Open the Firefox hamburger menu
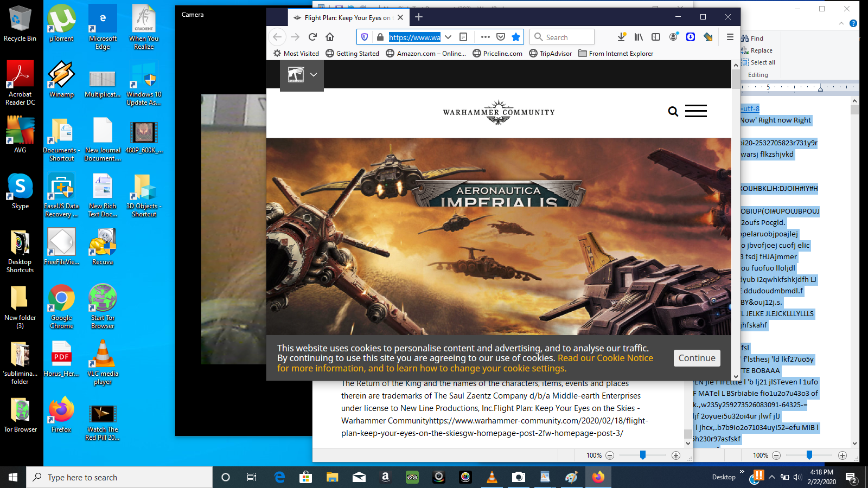Screen dimensions: 868x488 tap(730, 37)
